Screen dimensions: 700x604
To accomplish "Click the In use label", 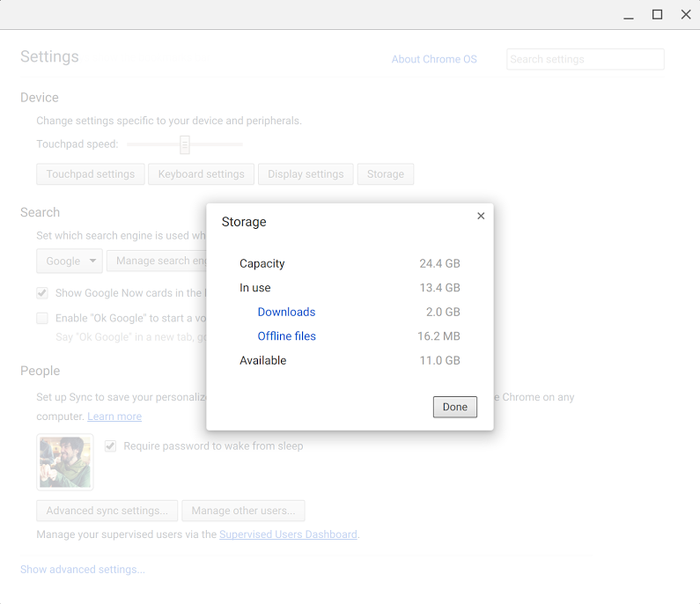I will (255, 287).
